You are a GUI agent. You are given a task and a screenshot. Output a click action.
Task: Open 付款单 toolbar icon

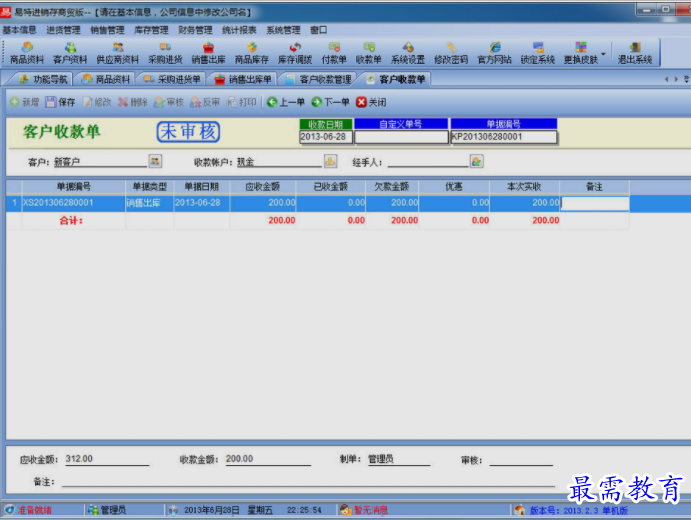[334, 53]
